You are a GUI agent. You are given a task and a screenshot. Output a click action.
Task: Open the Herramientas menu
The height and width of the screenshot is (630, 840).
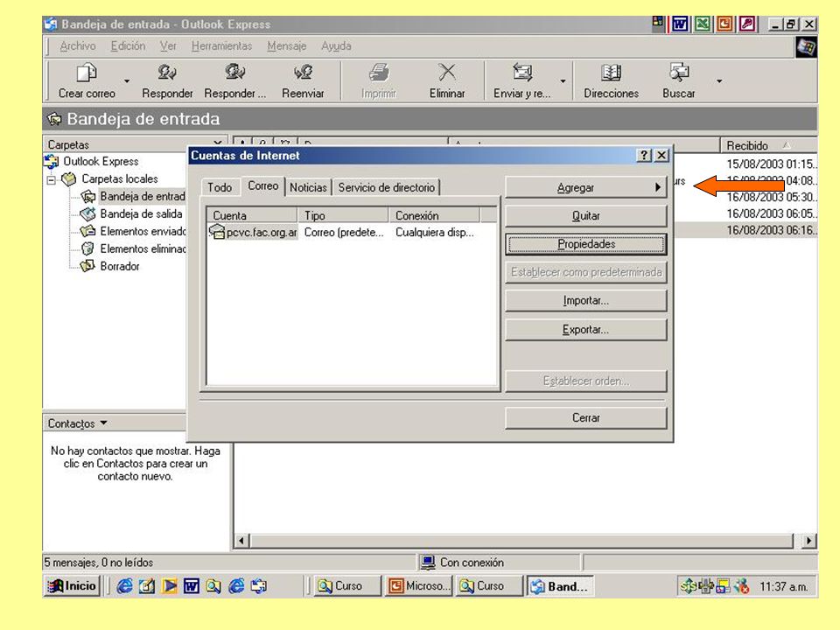(221, 46)
